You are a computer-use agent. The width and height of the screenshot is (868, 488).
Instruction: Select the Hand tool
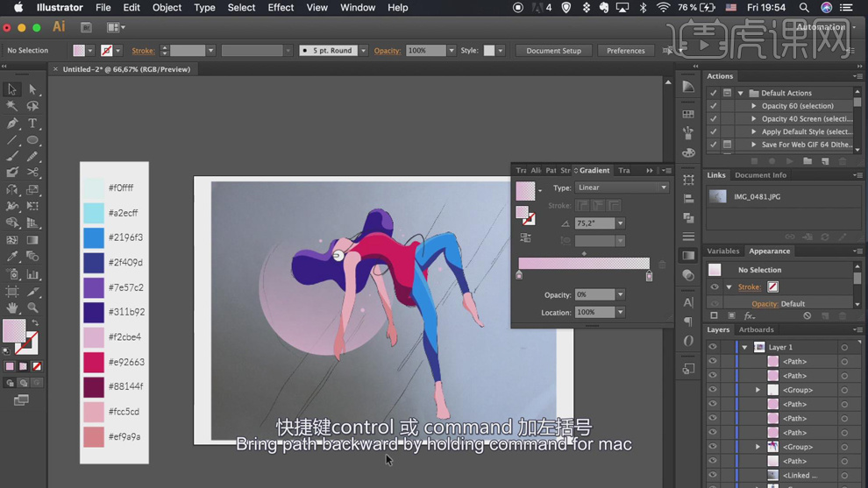click(x=12, y=308)
